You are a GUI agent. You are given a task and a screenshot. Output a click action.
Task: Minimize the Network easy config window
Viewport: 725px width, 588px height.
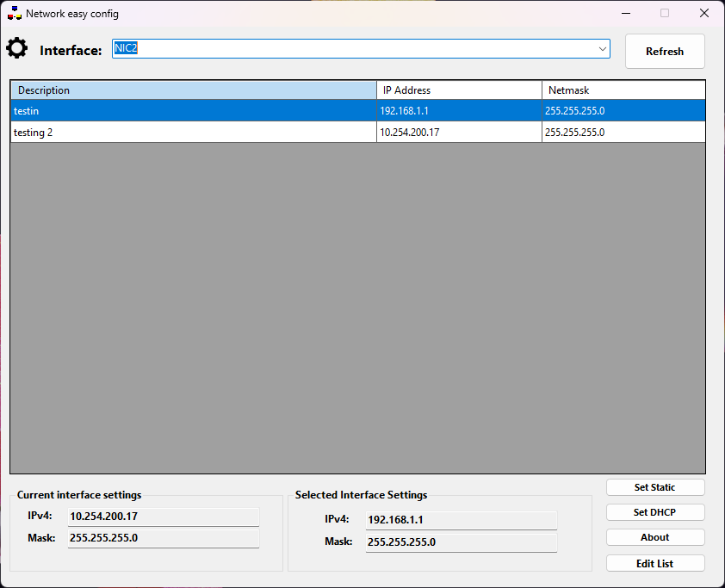point(626,14)
